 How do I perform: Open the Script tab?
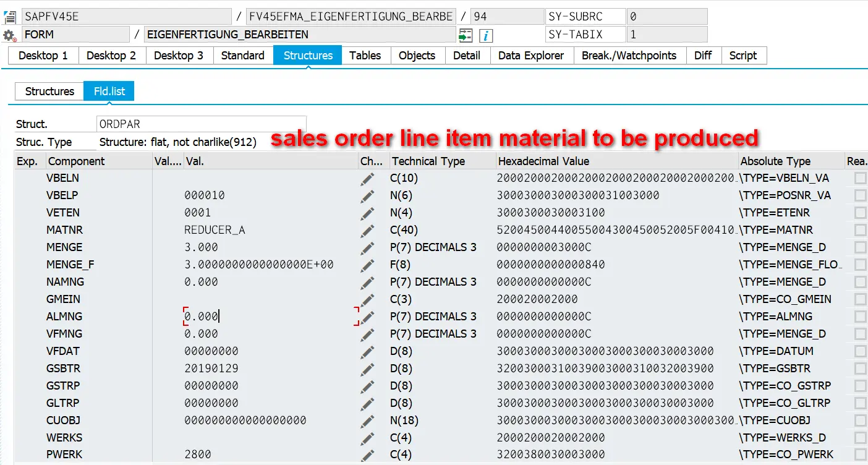tap(743, 56)
